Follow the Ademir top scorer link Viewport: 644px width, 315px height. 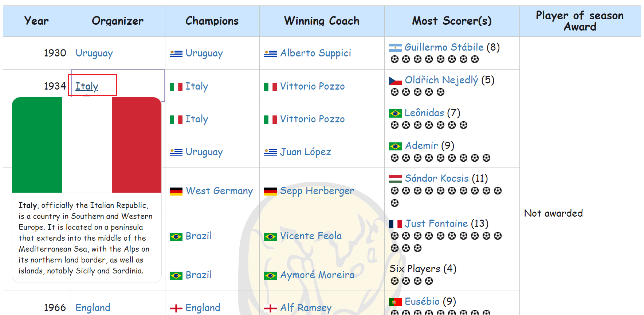(421, 146)
